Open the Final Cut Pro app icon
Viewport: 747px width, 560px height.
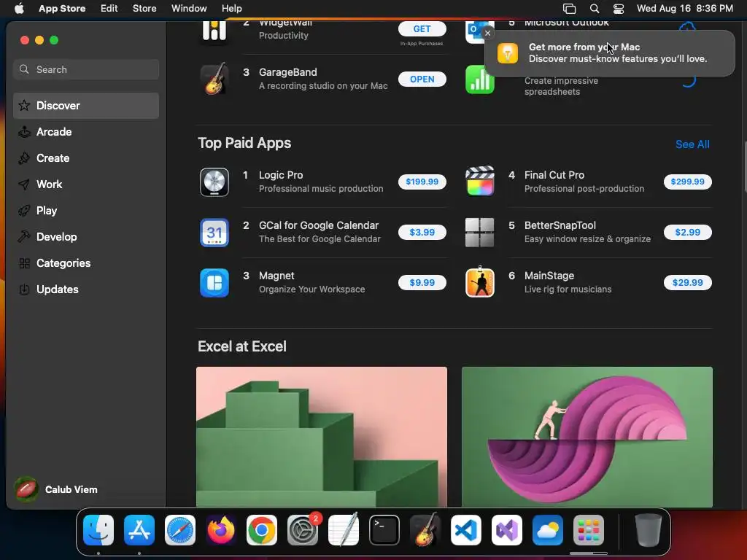coord(480,182)
